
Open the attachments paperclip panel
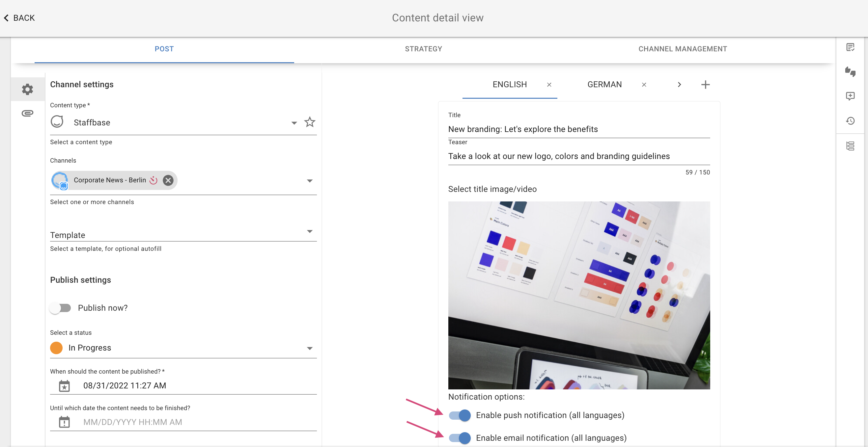click(28, 114)
